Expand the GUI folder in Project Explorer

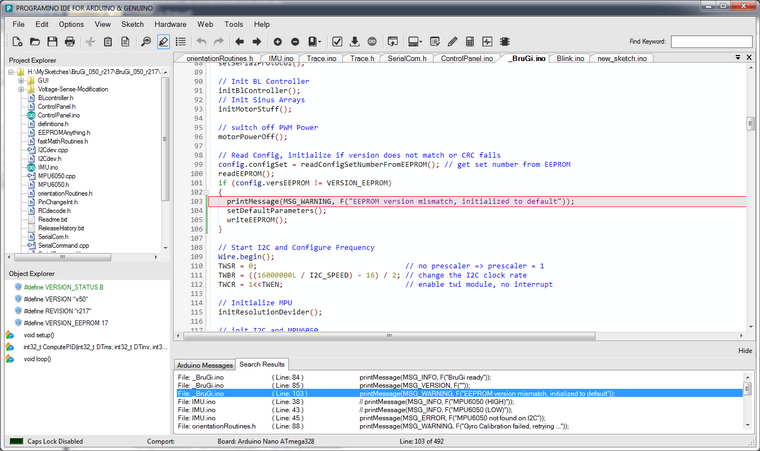point(21,81)
